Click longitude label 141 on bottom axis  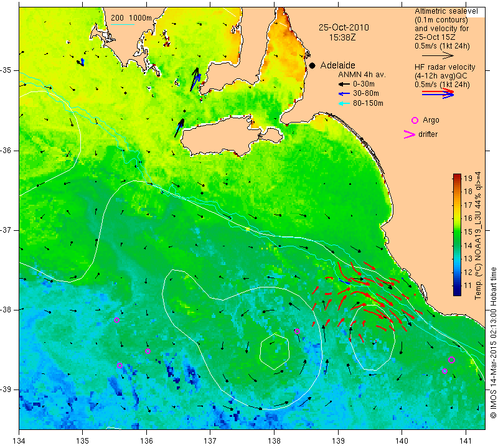466,441
